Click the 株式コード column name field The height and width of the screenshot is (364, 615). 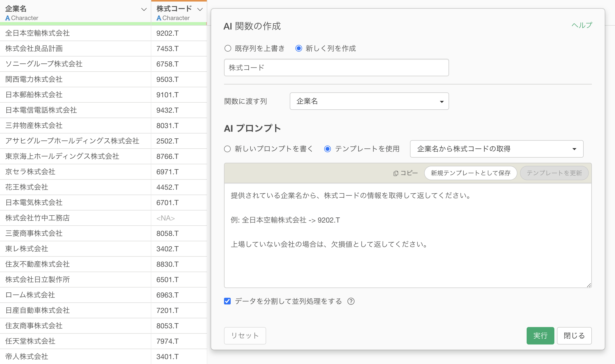(x=336, y=68)
